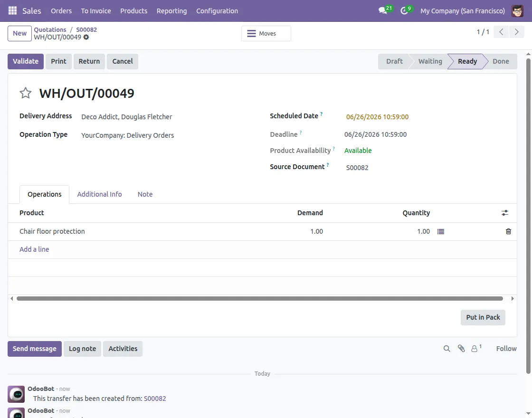
Task: Open detailed operations list icon for Chair floor protection
Action: click(440, 231)
